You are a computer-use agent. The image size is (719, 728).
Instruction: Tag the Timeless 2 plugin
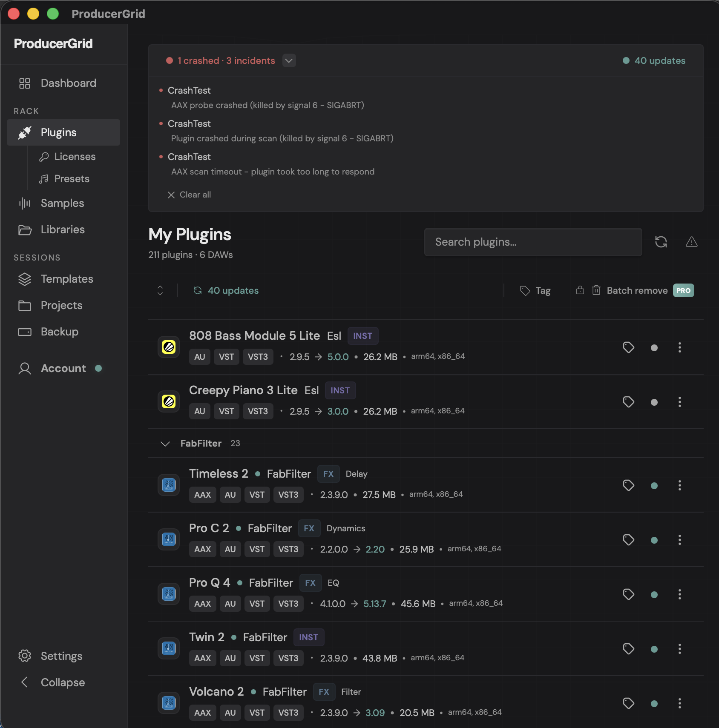(629, 485)
